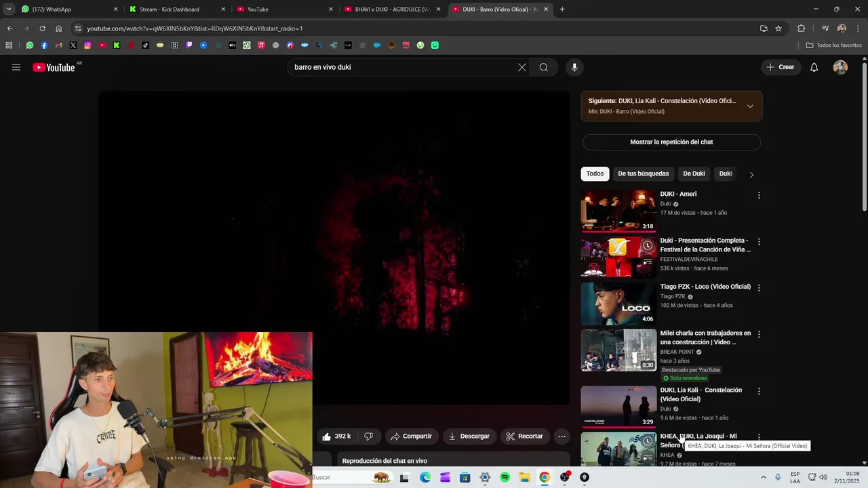Select the De Duki filter chip

point(694,174)
